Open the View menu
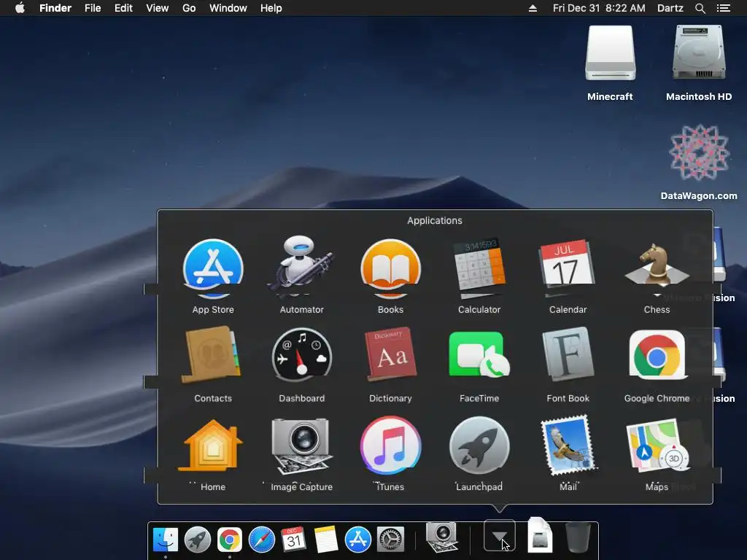Image resolution: width=747 pixels, height=560 pixels. click(x=158, y=8)
